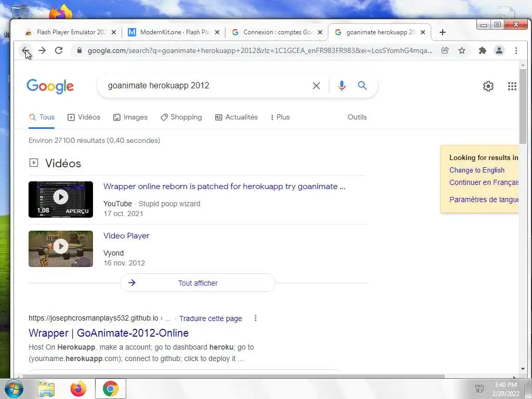Click Change to English link
This screenshot has height=399, width=532.
tap(477, 170)
